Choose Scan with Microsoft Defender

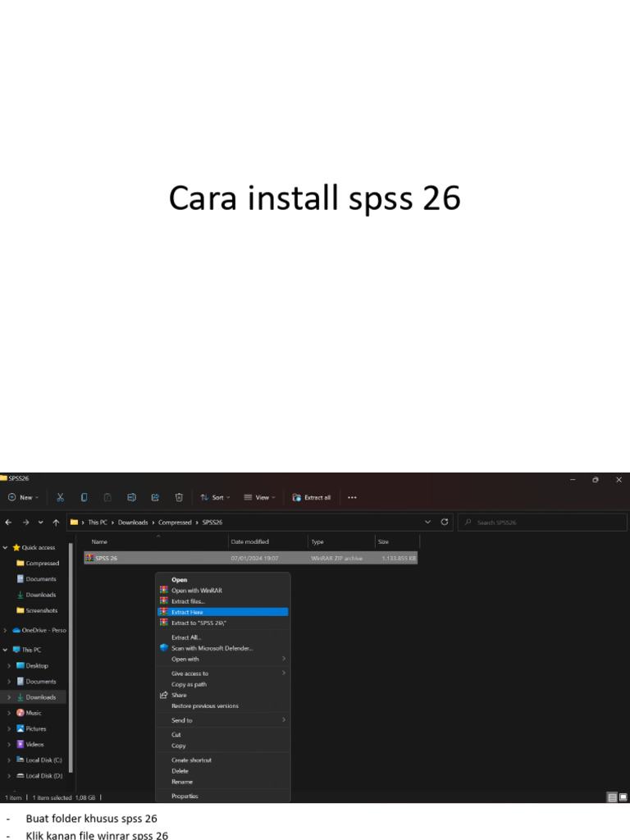(223, 648)
